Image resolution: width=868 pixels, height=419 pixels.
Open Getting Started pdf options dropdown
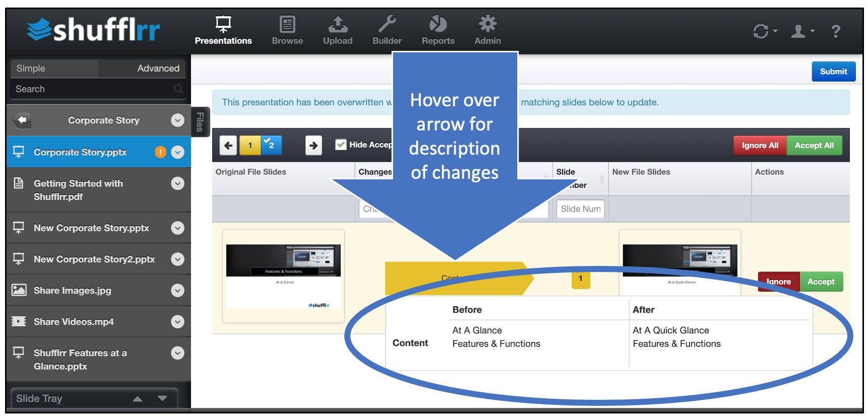pyautogui.click(x=177, y=183)
